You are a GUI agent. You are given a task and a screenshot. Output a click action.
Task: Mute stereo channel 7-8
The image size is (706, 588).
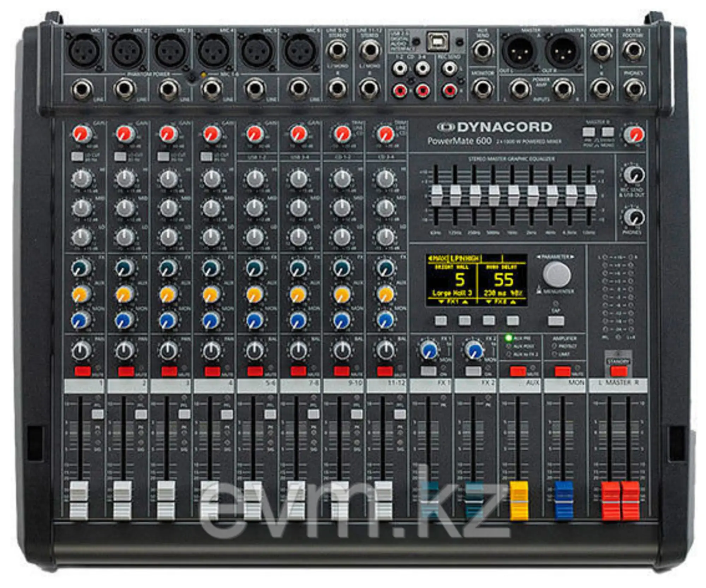[x=298, y=371]
